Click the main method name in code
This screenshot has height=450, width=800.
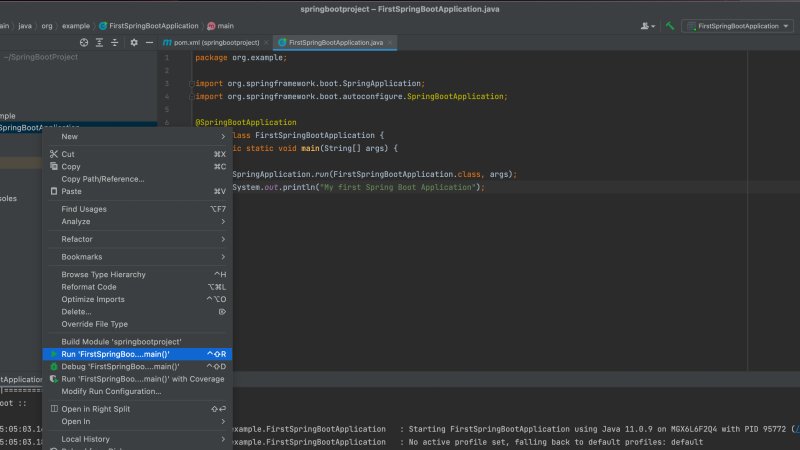[x=310, y=148]
